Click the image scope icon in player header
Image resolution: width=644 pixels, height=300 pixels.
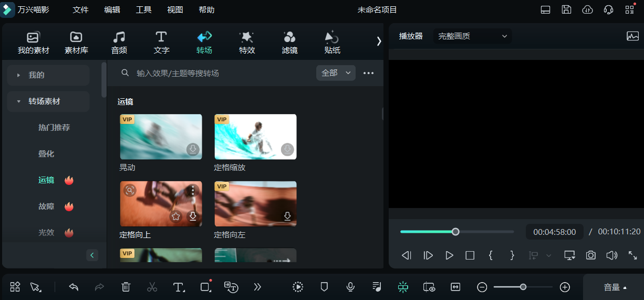pos(633,36)
